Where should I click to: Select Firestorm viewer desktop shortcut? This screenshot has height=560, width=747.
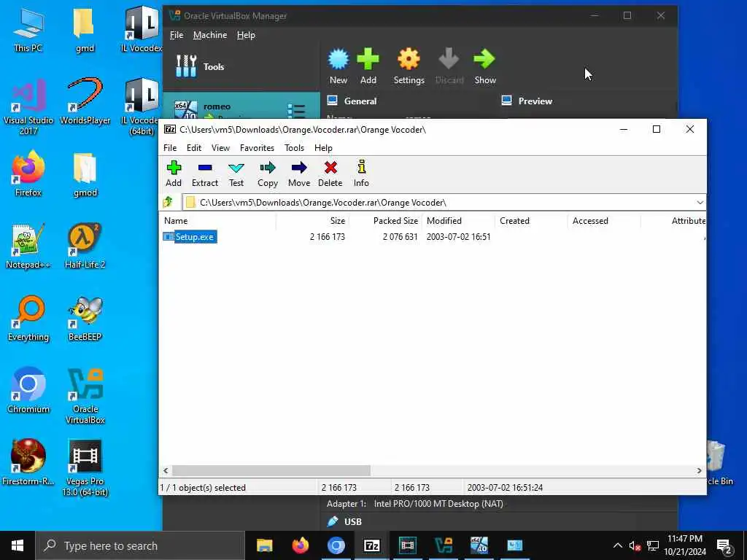(28, 462)
